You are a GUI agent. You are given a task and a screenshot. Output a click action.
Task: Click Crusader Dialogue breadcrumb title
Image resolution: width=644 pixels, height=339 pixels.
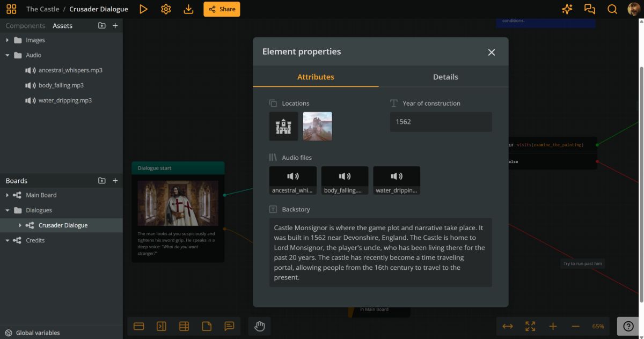point(99,9)
